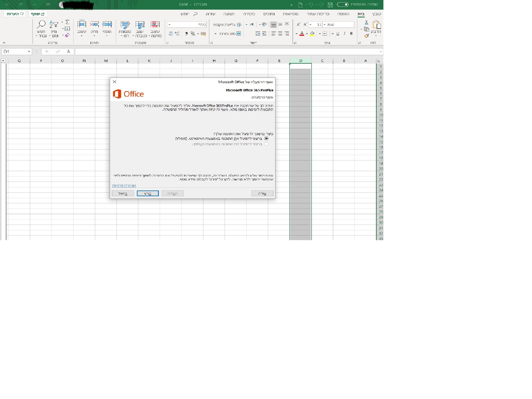Click the Clear eraser icon
This screenshot has width=532, height=399.
(67, 35)
